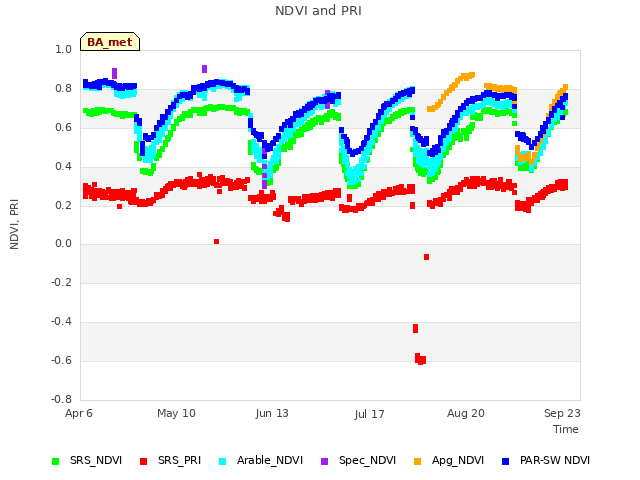Click the lowest red SRS_PRI outlier near -0.6

tap(420, 360)
